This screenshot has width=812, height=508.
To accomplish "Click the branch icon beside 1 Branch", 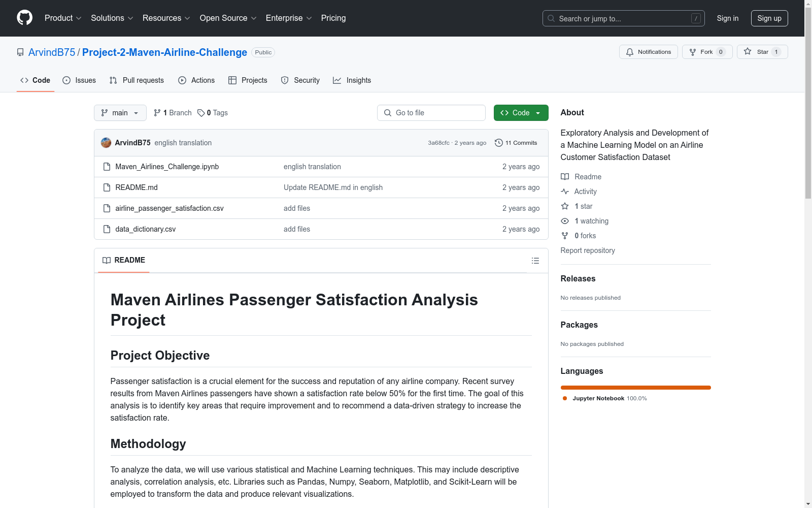I will pos(157,113).
